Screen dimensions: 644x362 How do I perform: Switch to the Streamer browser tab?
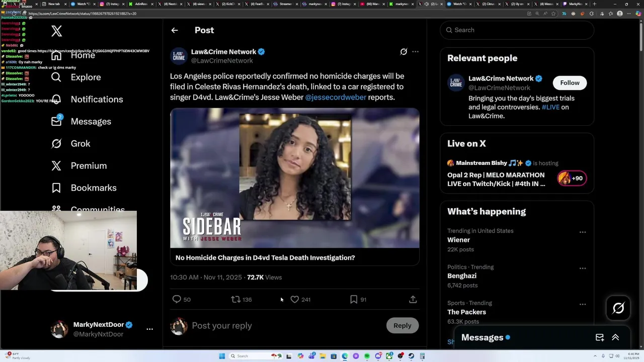tap(285, 4)
